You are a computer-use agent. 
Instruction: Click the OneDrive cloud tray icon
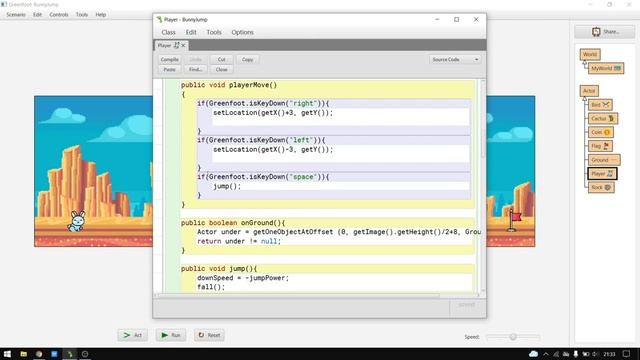point(533,354)
